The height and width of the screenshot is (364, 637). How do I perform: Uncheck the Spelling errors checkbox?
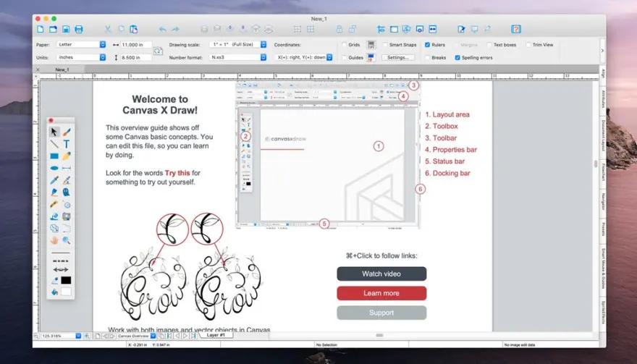[x=457, y=58]
